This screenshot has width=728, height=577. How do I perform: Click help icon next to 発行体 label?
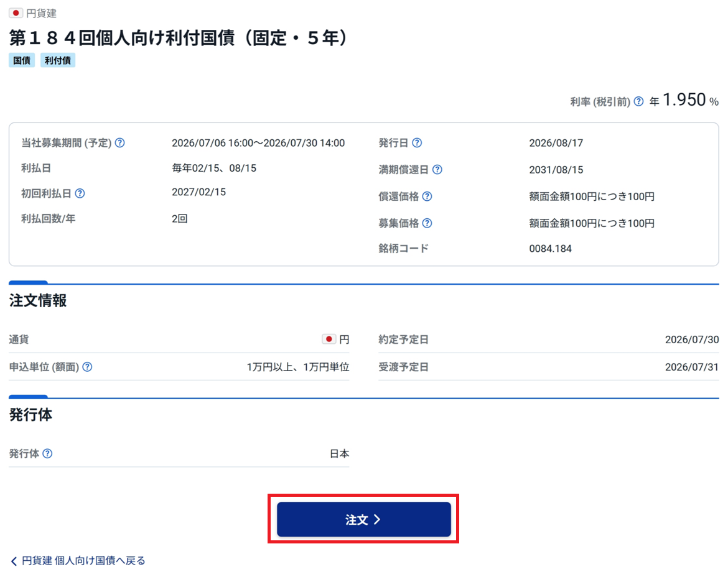[x=47, y=454]
